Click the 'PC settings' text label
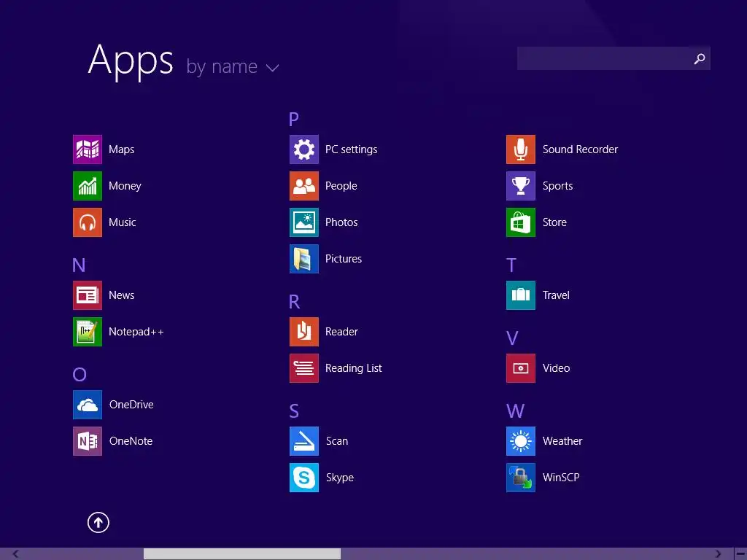Screen dimensions: 747x560 (x=351, y=149)
